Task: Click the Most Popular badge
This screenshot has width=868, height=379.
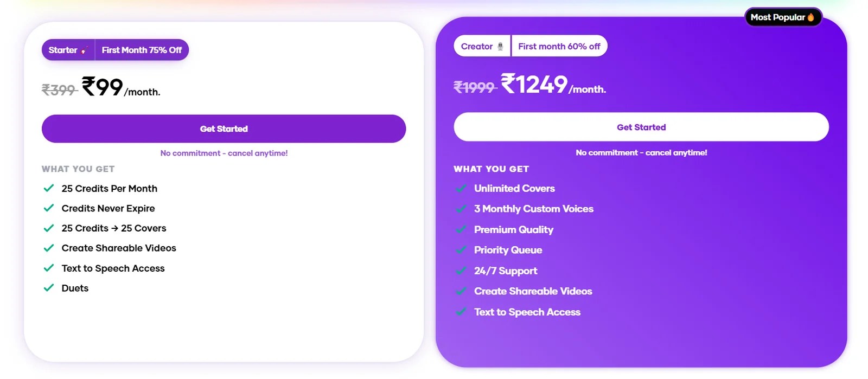Action: [783, 17]
